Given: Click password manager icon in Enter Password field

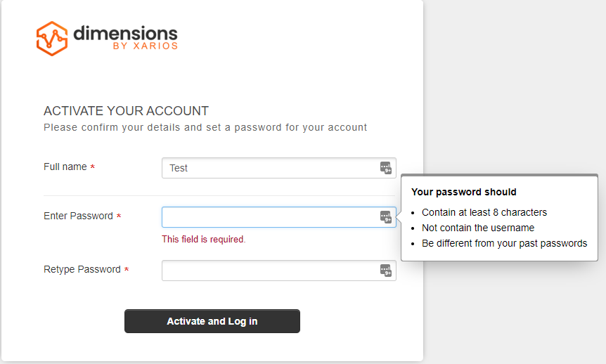Looking at the screenshot, I should click(385, 217).
